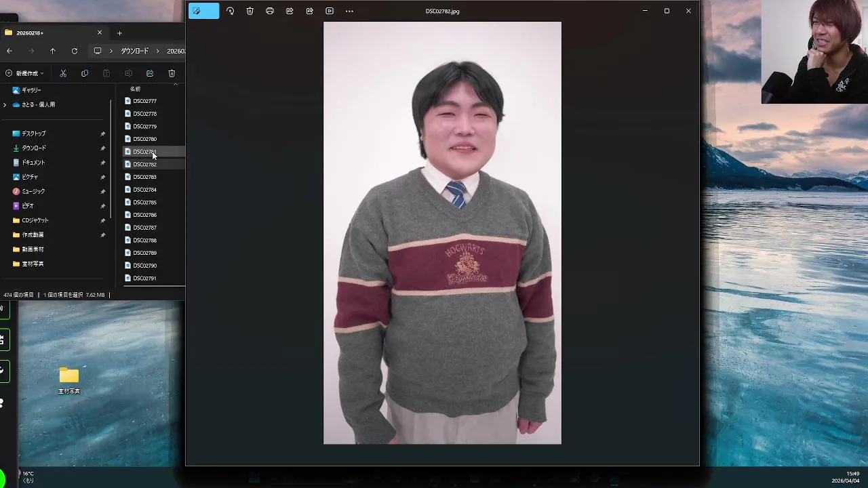Viewport: 868px width, 488px height.
Task: Unpin デスクトップ using its pin icon
Action: click(x=103, y=134)
